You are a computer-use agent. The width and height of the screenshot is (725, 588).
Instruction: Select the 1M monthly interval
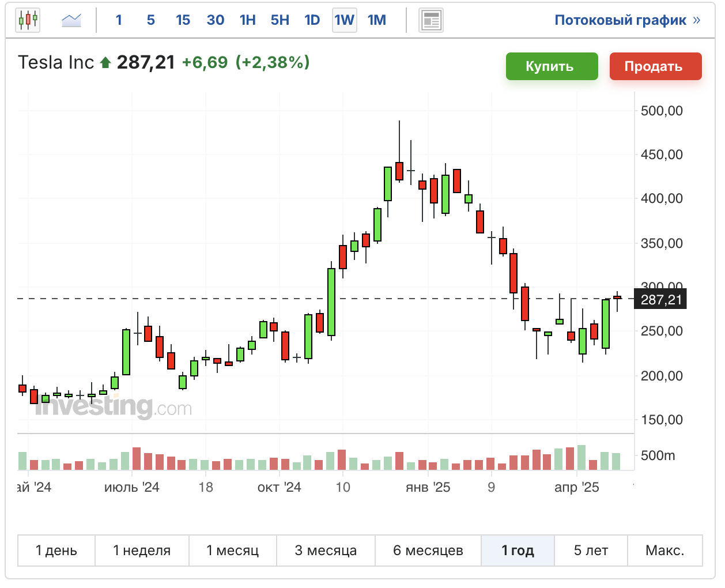(377, 20)
